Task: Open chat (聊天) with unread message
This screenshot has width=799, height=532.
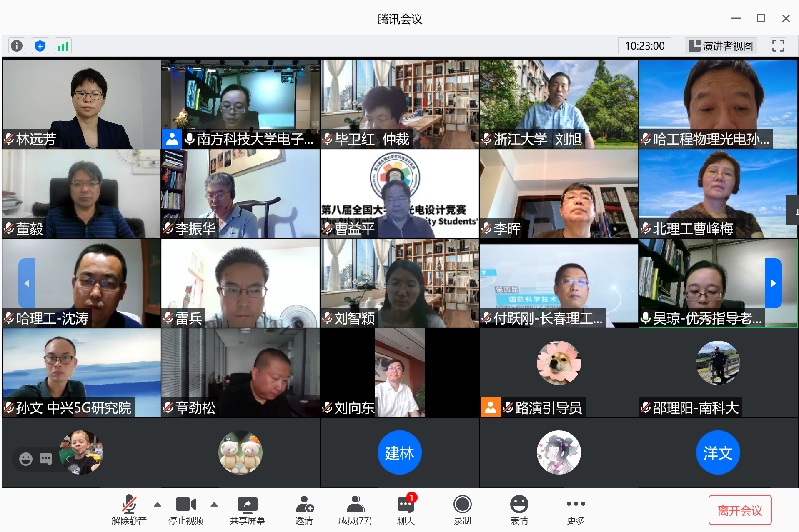Action: coord(406,510)
